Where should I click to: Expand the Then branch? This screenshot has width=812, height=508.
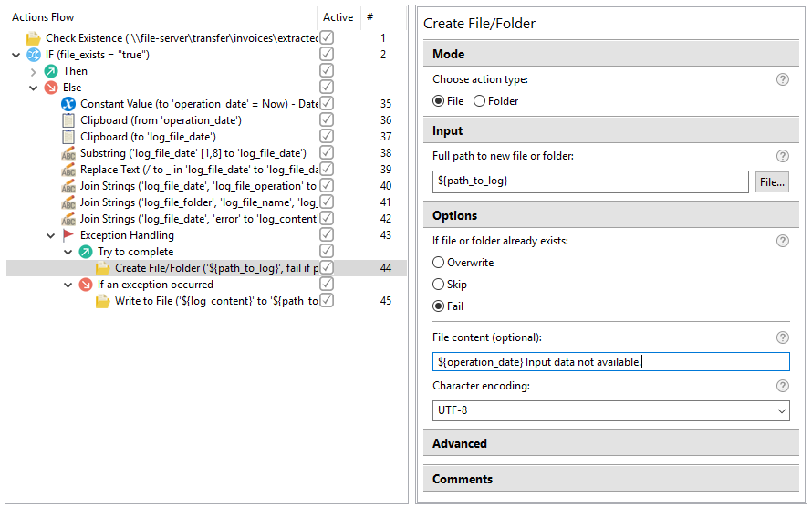click(x=34, y=71)
